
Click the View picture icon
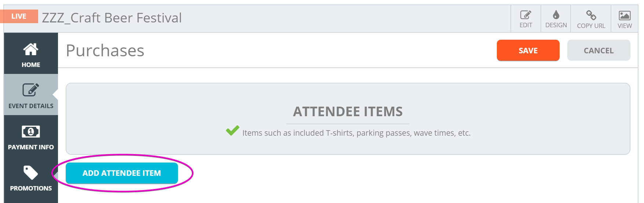point(625,15)
